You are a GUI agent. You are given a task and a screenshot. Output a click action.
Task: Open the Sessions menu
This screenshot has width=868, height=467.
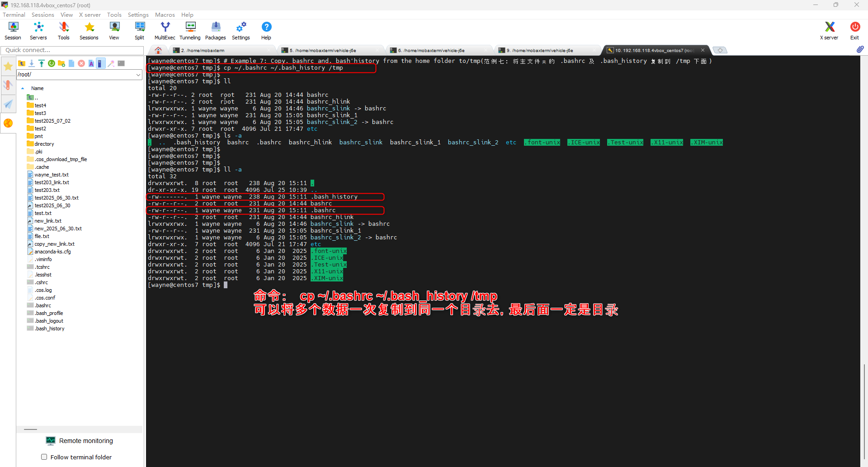tap(43, 15)
